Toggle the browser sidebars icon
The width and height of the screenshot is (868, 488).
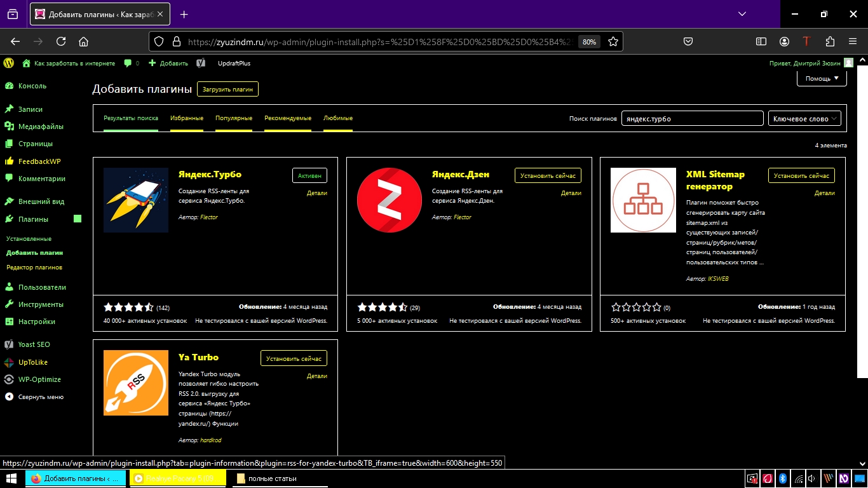coord(761,41)
